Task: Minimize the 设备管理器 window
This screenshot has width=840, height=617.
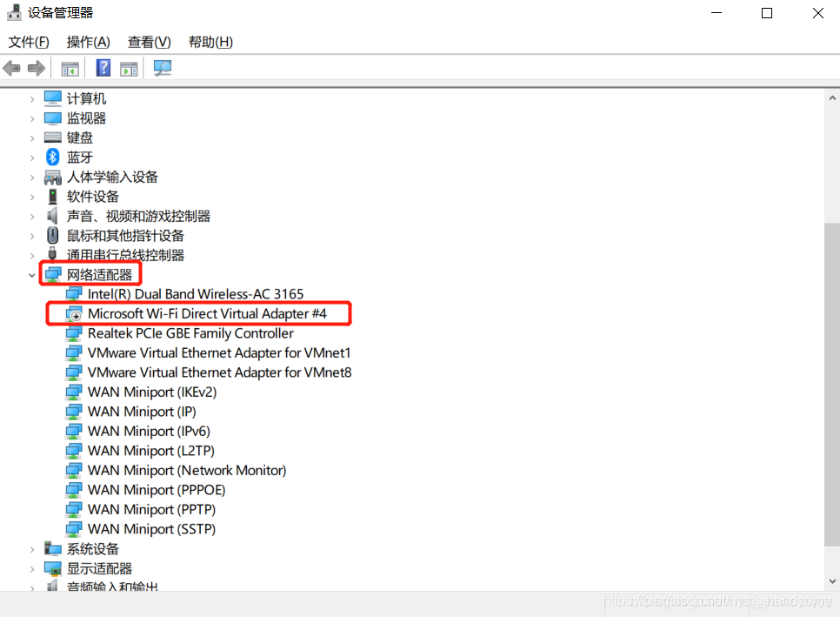Action: [x=717, y=13]
